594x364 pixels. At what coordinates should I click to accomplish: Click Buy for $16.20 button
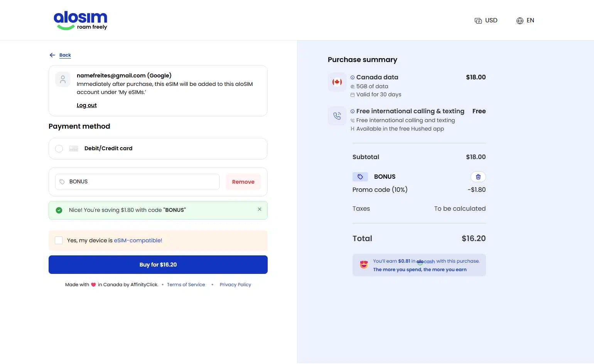click(158, 265)
